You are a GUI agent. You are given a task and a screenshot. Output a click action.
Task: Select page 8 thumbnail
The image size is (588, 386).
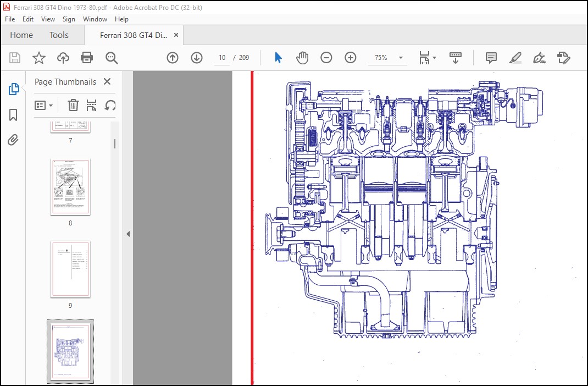coord(70,187)
